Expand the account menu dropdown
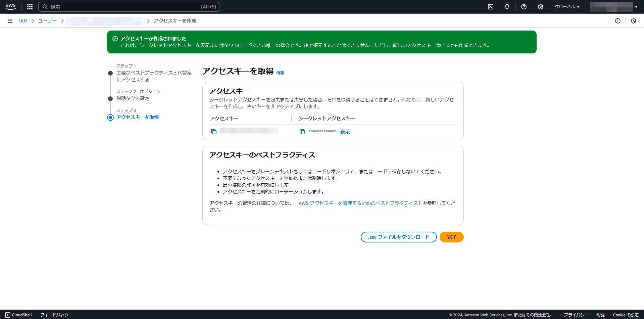The image size is (644, 319). [x=614, y=7]
